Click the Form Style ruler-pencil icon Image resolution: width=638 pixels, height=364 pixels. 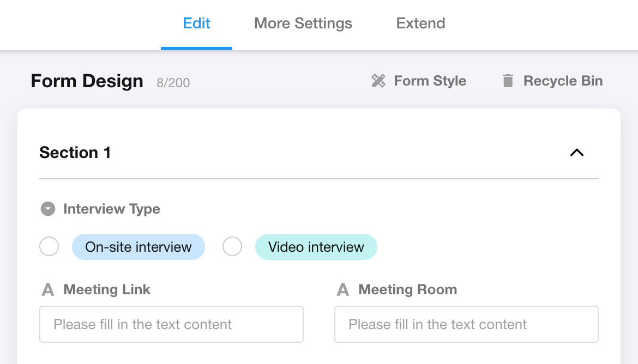click(x=378, y=81)
